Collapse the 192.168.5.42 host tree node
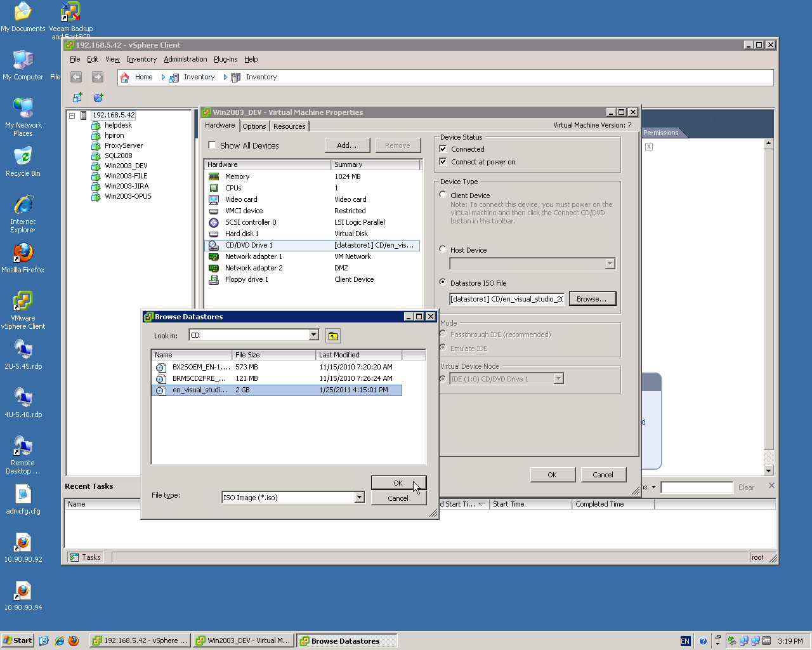 click(72, 116)
